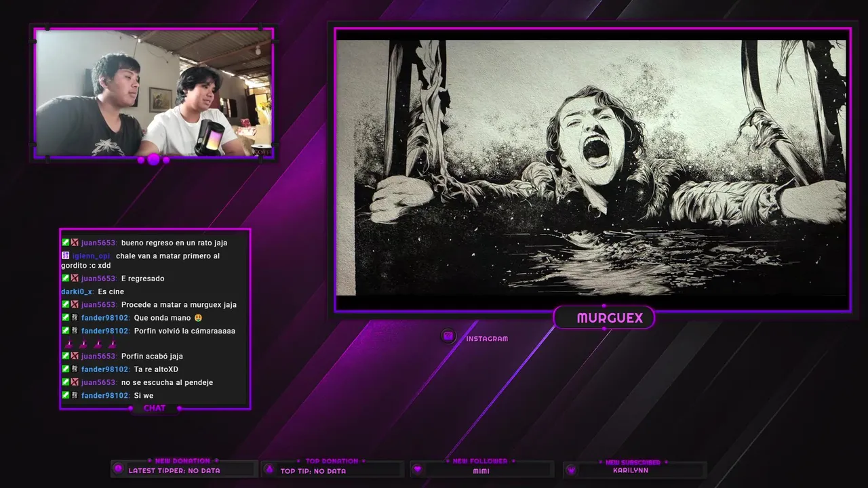Click the red badge on "no se escucha" row

tap(75, 382)
